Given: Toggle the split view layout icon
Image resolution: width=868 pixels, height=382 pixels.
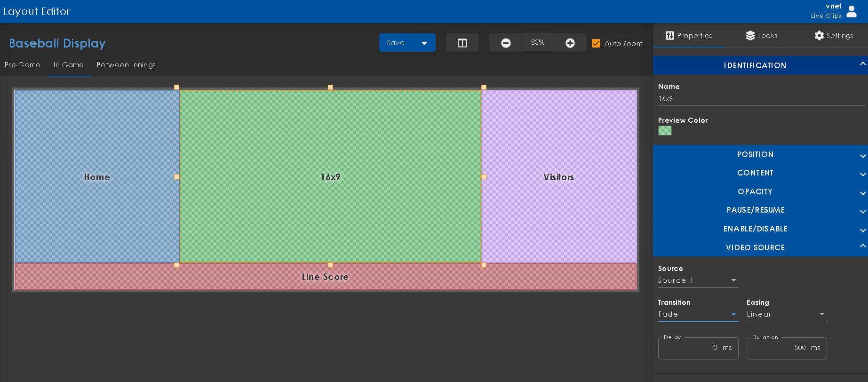Looking at the screenshot, I should coord(462,43).
